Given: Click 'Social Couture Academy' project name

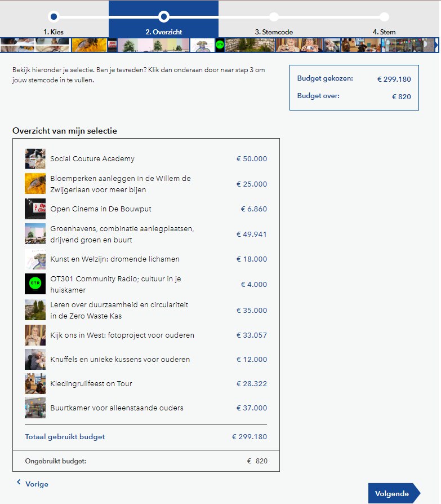Looking at the screenshot, I should click(92, 159).
